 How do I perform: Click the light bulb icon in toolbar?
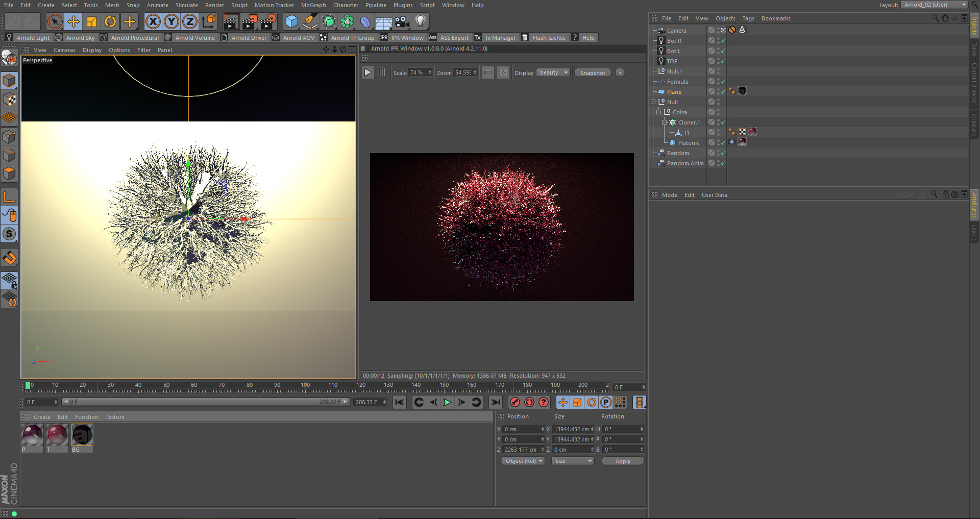(x=420, y=21)
